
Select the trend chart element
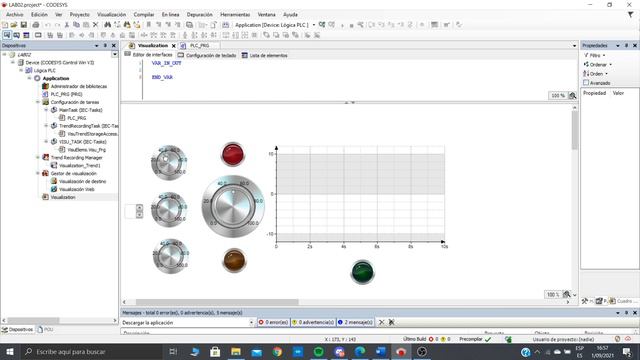pos(358,197)
